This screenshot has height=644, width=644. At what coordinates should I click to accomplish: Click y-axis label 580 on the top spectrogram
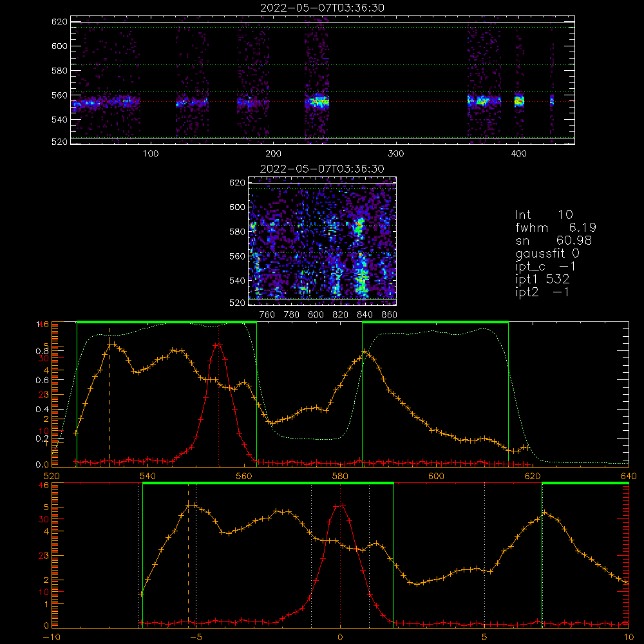(x=59, y=71)
